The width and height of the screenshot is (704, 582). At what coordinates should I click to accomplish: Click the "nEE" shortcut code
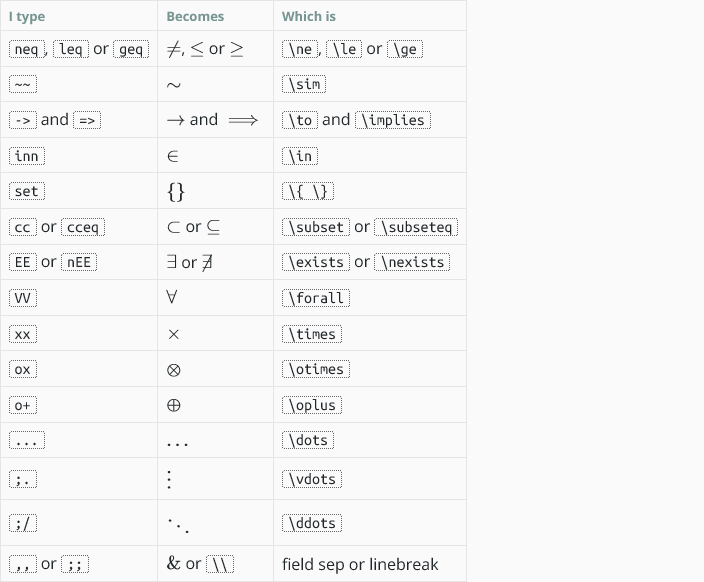pyautogui.click(x=78, y=262)
